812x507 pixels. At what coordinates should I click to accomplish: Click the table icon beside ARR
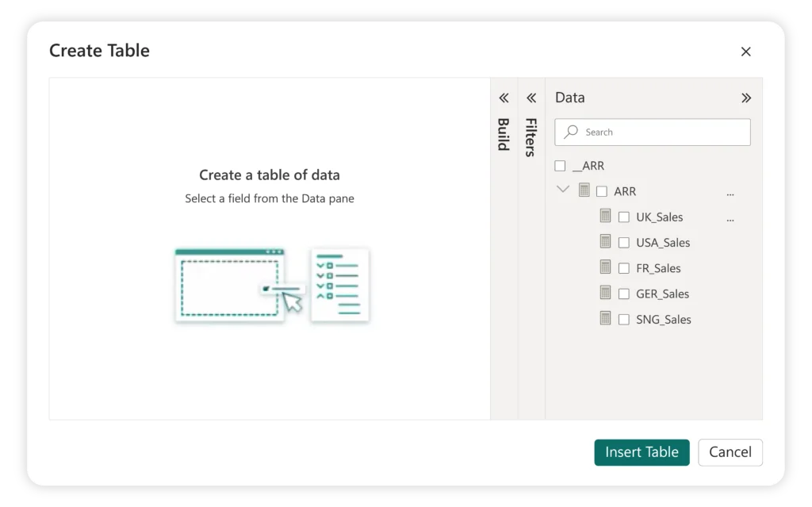(584, 190)
